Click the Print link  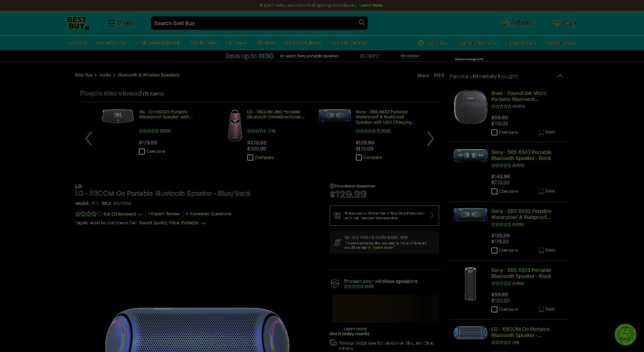[439, 75]
